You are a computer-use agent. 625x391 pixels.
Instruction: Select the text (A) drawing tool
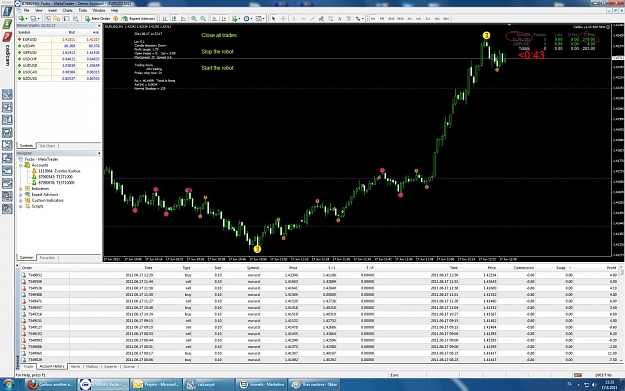click(x=340, y=18)
